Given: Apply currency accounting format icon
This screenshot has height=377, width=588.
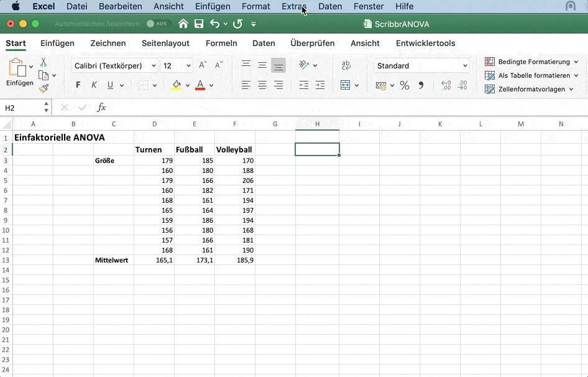Looking at the screenshot, I should click(381, 86).
